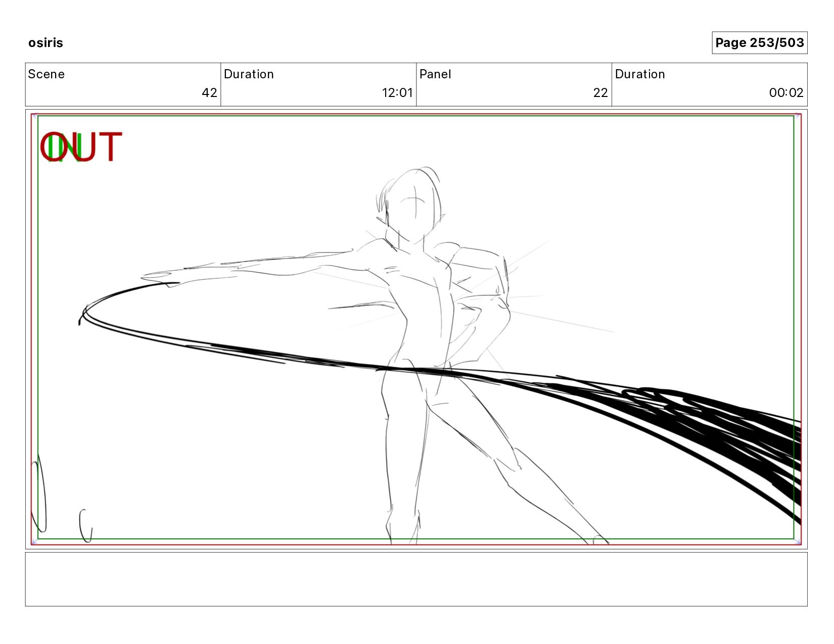Screen dimensions: 834x644
Task: Click the red 'OUT' camera frame label
Action: coord(81,147)
